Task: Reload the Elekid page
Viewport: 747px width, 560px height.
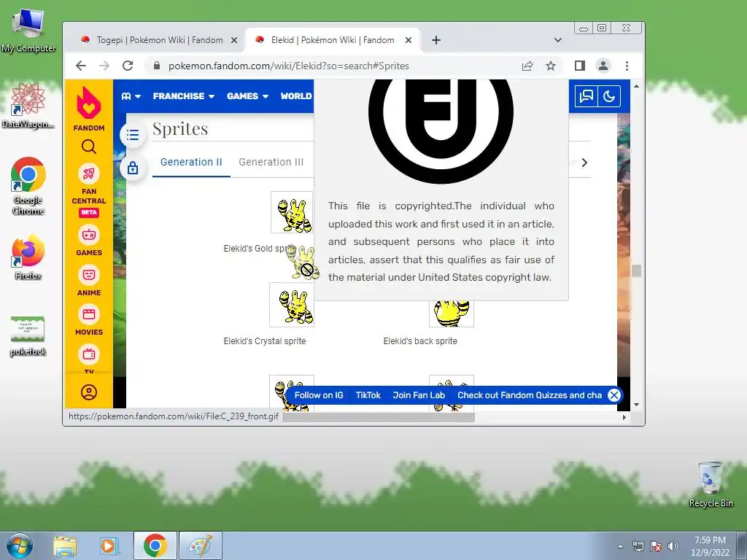Action: click(x=127, y=66)
